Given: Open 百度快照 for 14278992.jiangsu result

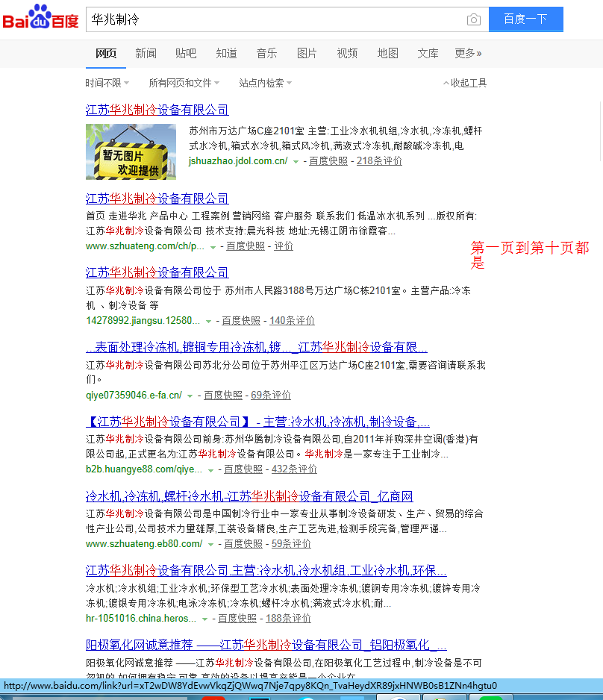Looking at the screenshot, I should [x=241, y=321].
